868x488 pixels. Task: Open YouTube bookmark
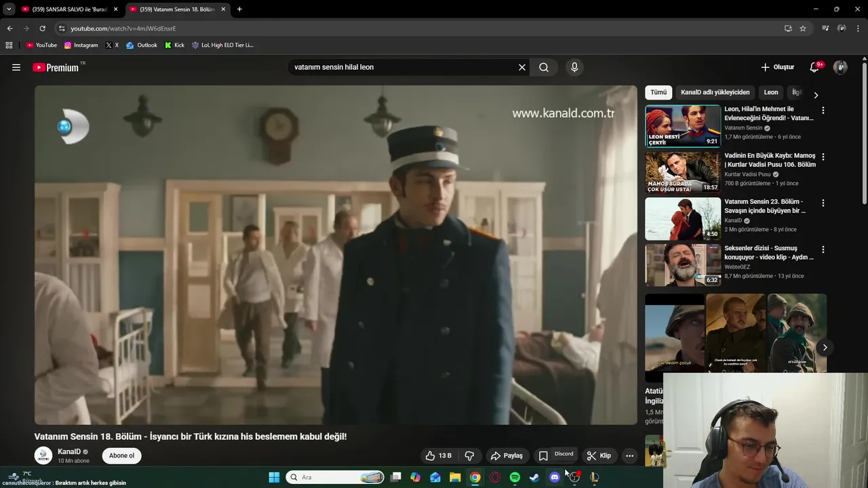(41, 45)
